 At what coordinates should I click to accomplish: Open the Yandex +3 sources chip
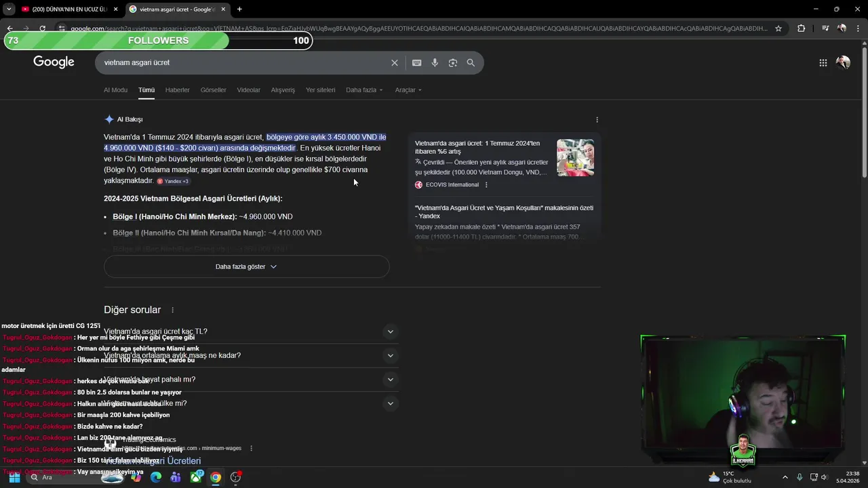coord(174,181)
